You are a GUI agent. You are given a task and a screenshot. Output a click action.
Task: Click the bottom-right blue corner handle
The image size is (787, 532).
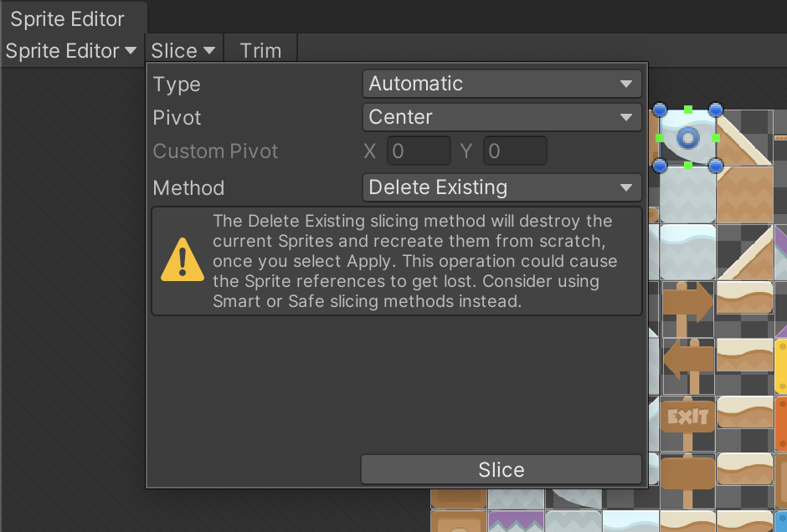click(716, 166)
